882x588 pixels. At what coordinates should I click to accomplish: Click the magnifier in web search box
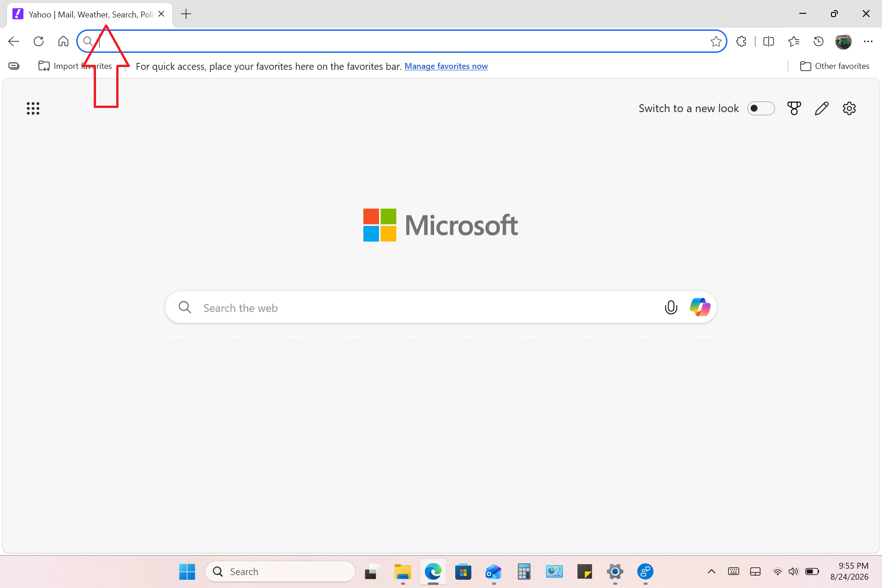pos(185,307)
